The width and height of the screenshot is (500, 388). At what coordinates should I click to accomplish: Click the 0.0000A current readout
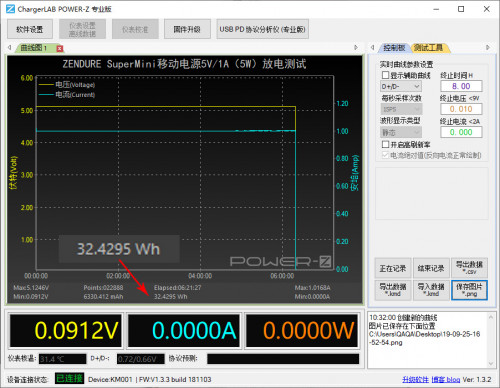(184, 330)
